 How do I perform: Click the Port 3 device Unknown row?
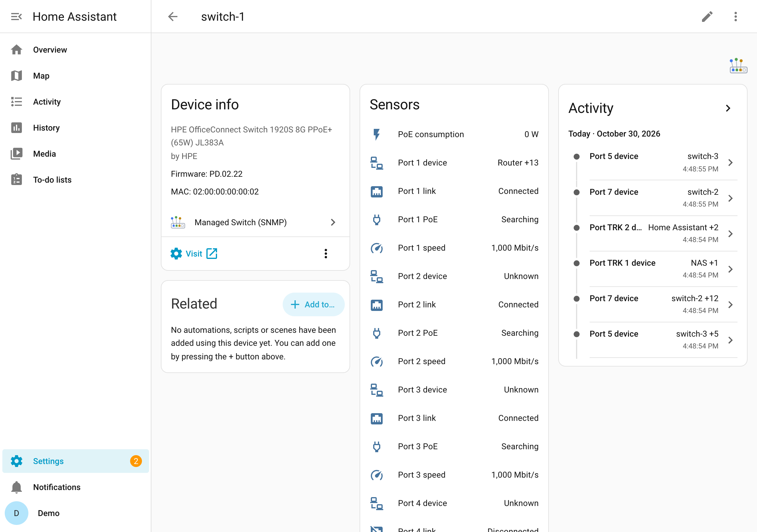[x=454, y=390]
